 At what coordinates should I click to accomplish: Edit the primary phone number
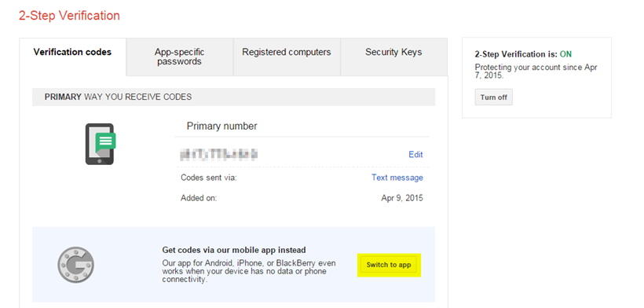click(x=415, y=155)
